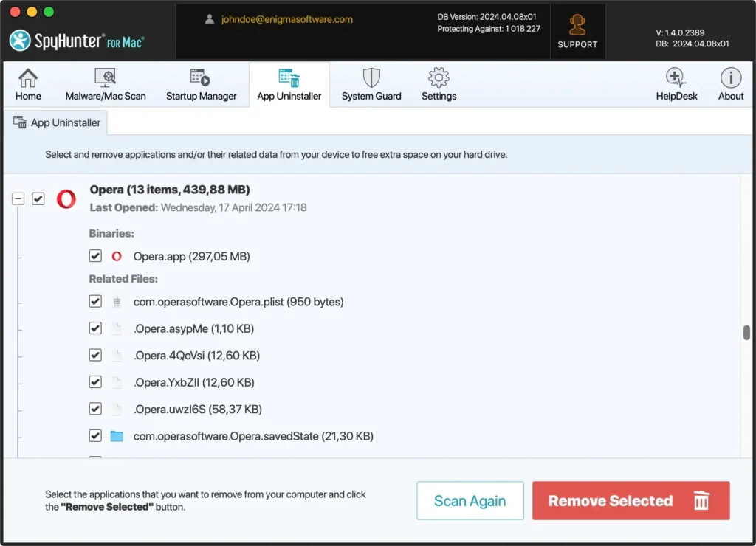Select the App Uninstaller main tab
The image size is (756, 546).
click(x=289, y=84)
